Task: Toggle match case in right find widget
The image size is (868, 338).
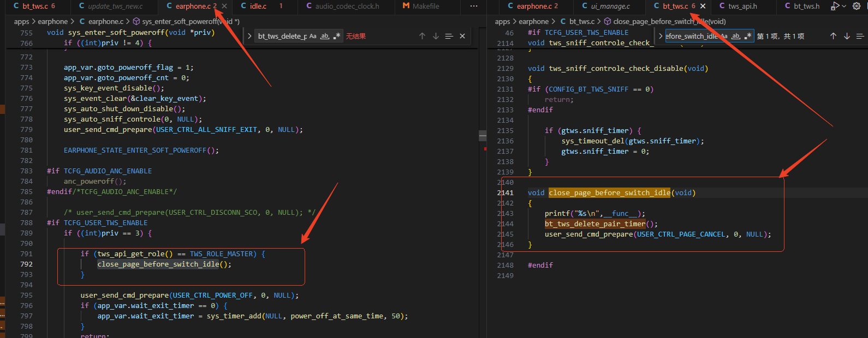Action: [x=724, y=36]
